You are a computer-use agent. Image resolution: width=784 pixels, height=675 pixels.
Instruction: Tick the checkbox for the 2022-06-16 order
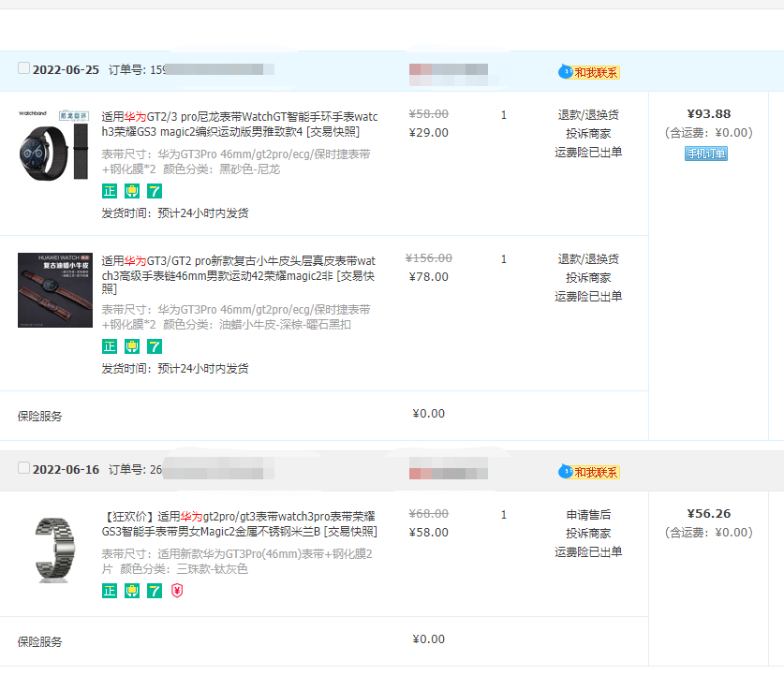coord(23,468)
